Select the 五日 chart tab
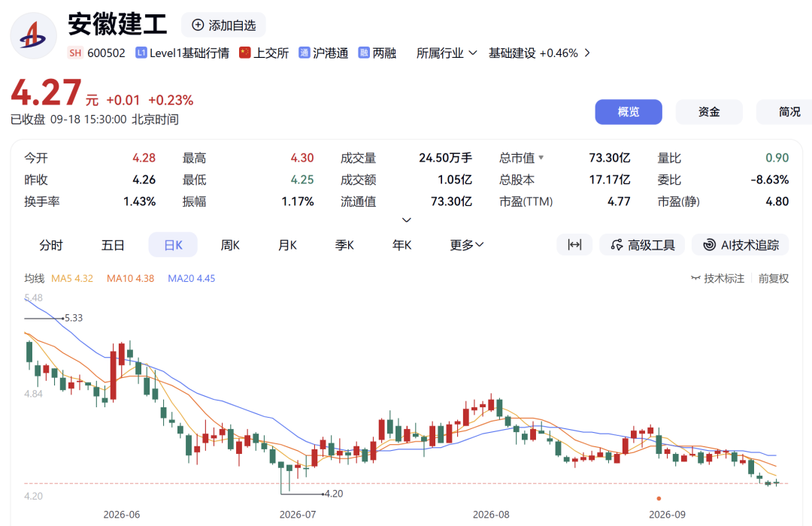Viewport: 812px width, 526px height. tap(112, 245)
